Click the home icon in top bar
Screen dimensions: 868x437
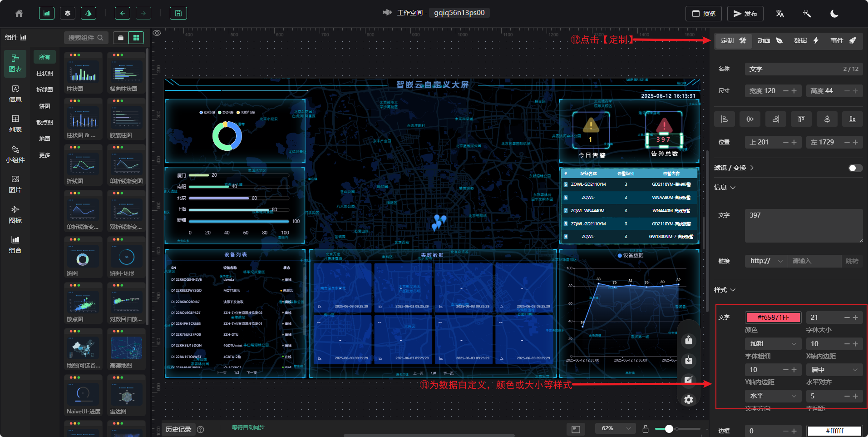(x=19, y=14)
